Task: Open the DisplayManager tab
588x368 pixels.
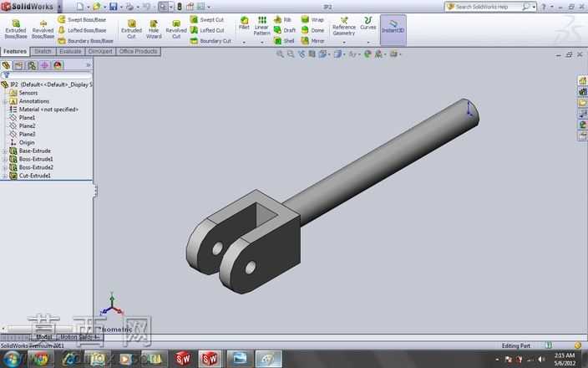Action: pyautogui.click(x=58, y=65)
